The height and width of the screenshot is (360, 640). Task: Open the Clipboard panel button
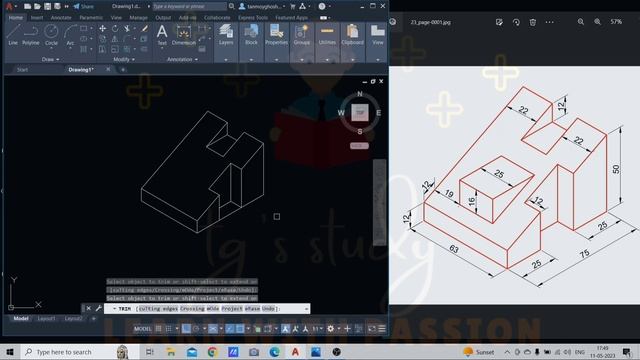pyautogui.click(x=352, y=34)
